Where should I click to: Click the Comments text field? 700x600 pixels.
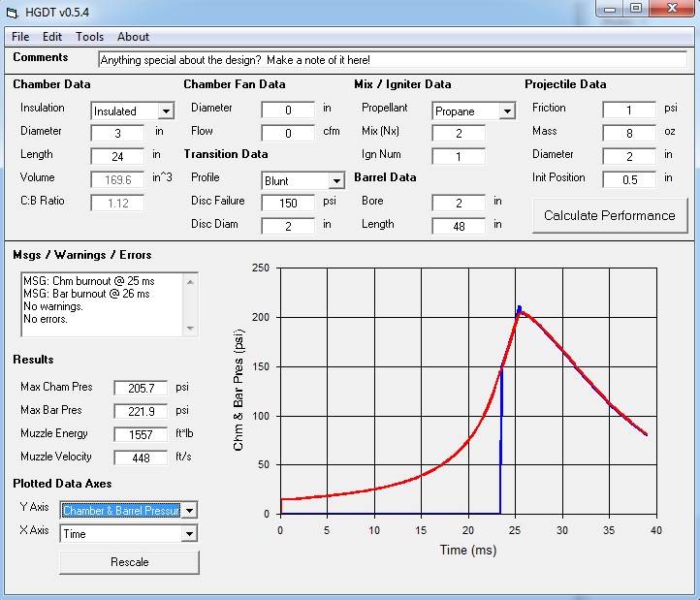pyautogui.click(x=392, y=60)
